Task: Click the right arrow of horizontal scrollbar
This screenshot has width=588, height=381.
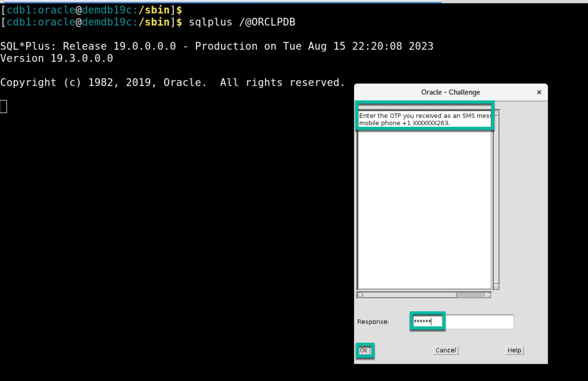Action: point(486,294)
